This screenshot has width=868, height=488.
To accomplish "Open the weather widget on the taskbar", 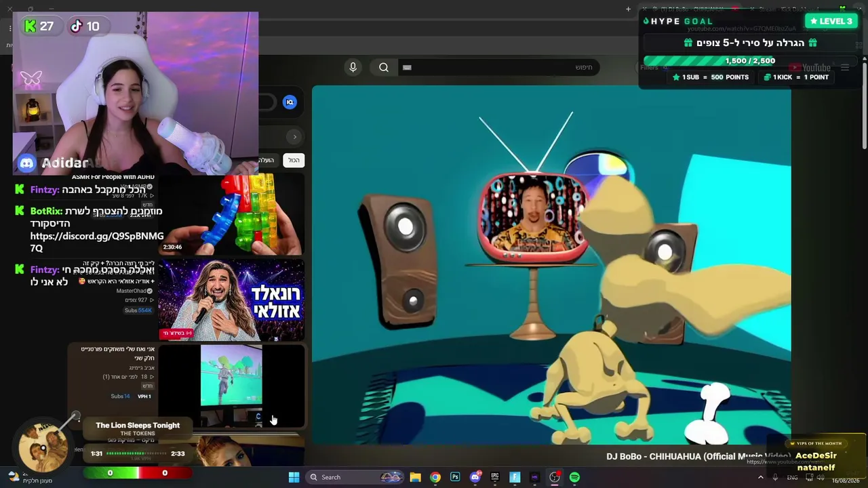I will pyautogui.click(x=28, y=477).
